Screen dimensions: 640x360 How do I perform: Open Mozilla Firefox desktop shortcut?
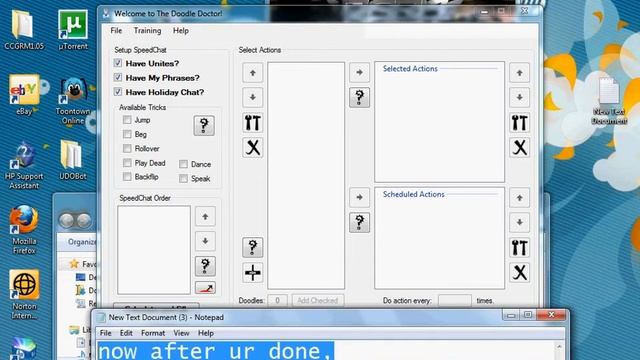pos(24,230)
